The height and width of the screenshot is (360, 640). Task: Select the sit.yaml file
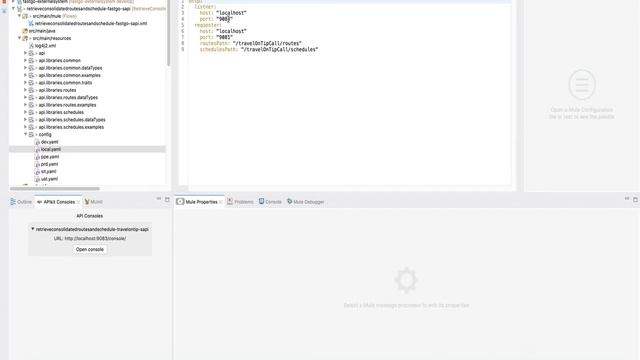pyautogui.click(x=49, y=171)
